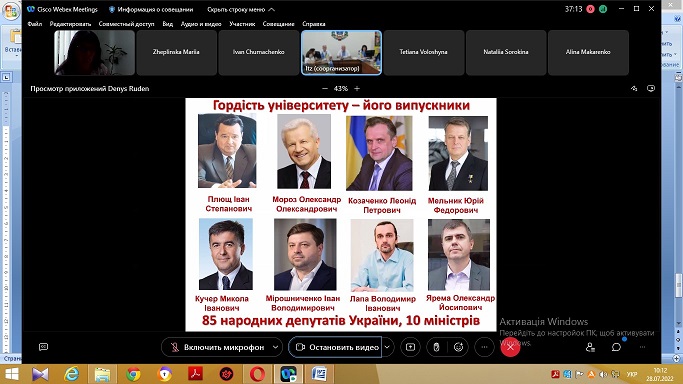Select Zheplinska Mariia participant tile

(176, 53)
